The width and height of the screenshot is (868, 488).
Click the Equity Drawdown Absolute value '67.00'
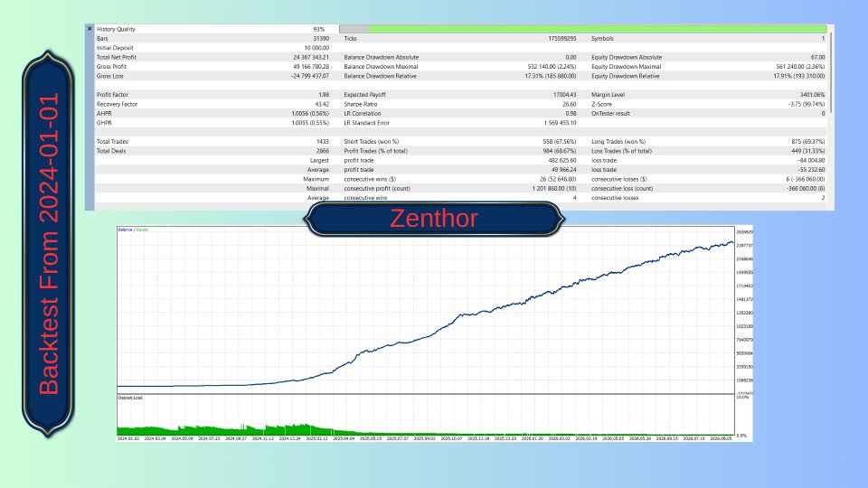pyautogui.click(x=817, y=58)
